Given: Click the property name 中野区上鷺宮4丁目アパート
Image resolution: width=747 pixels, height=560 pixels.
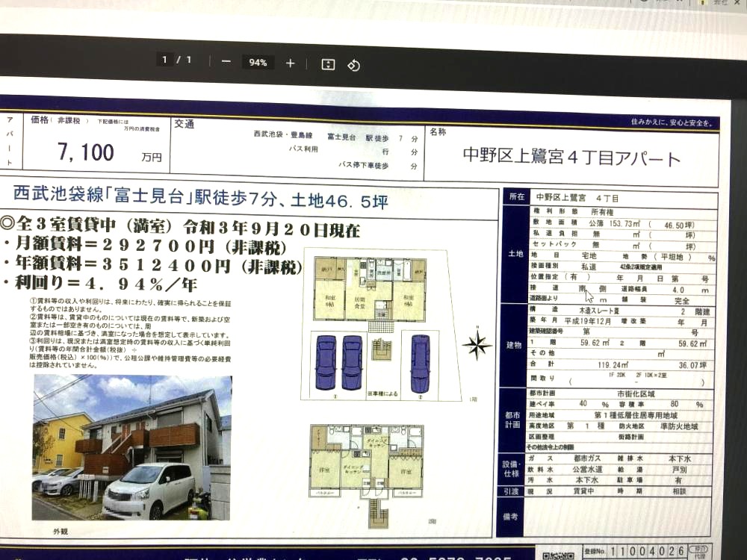Looking at the screenshot, I should pos(571,158).
